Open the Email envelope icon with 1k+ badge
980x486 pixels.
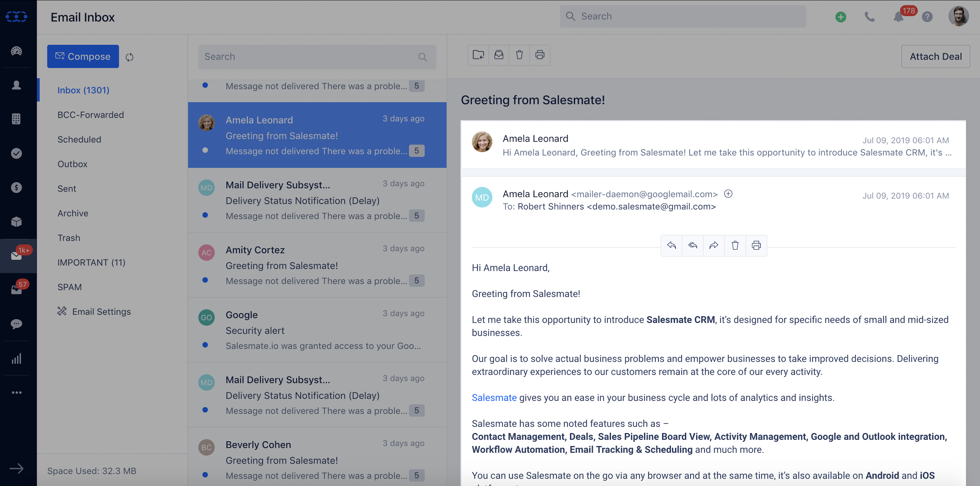click(x=16, y=256)
